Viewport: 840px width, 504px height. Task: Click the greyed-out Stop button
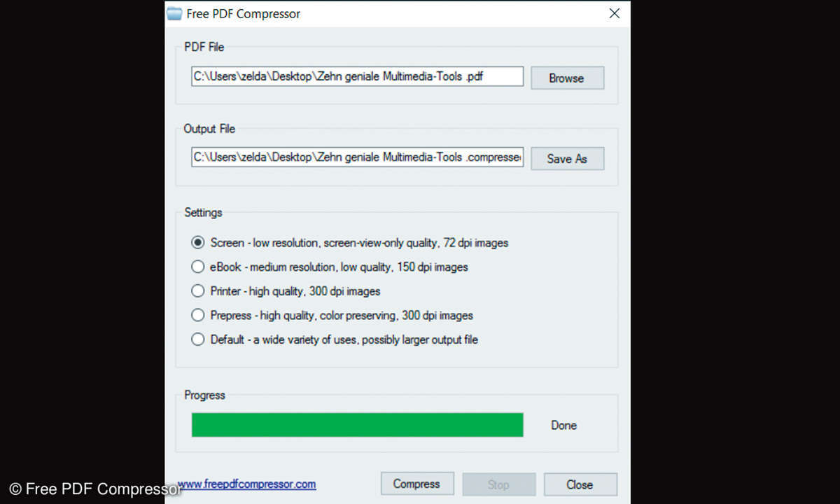(x=498, y=484)
